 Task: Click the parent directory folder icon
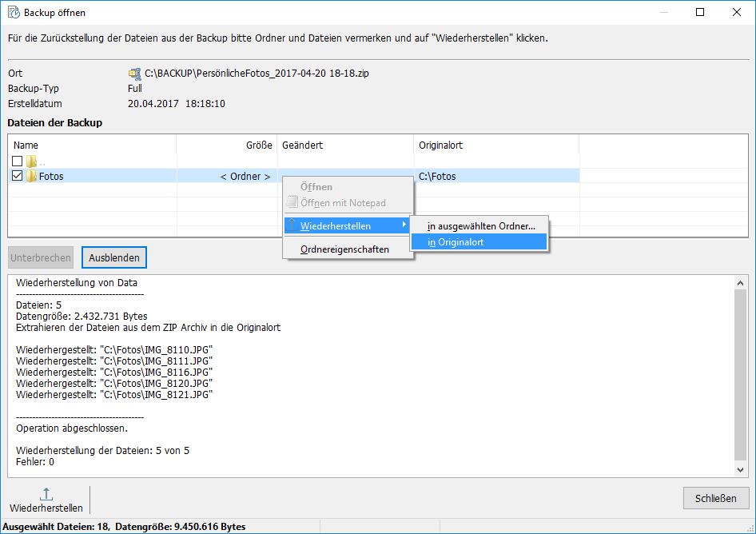[x=31, y=161]
